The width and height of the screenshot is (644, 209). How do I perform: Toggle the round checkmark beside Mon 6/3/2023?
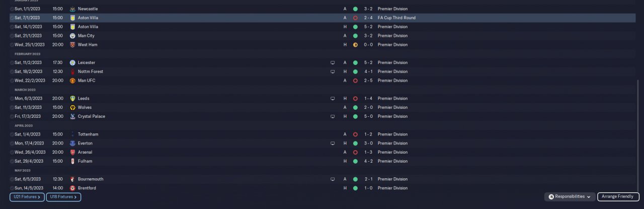[x=12, y=98]
